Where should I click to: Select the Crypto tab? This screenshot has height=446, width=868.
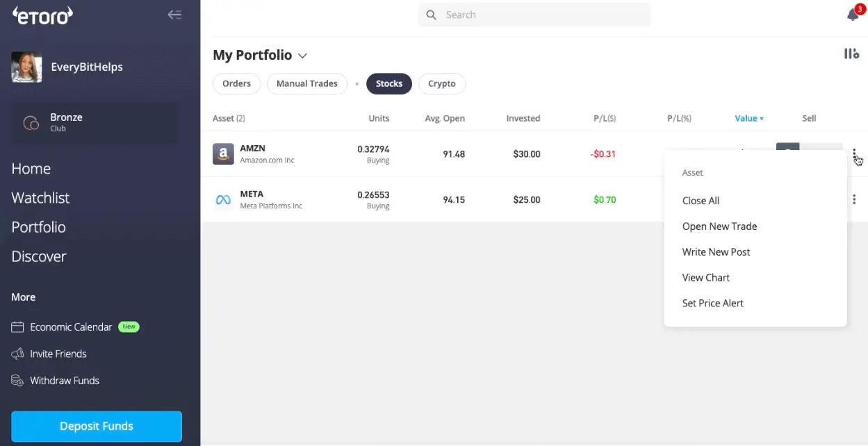pyautogui.click(x=442, y=84)
